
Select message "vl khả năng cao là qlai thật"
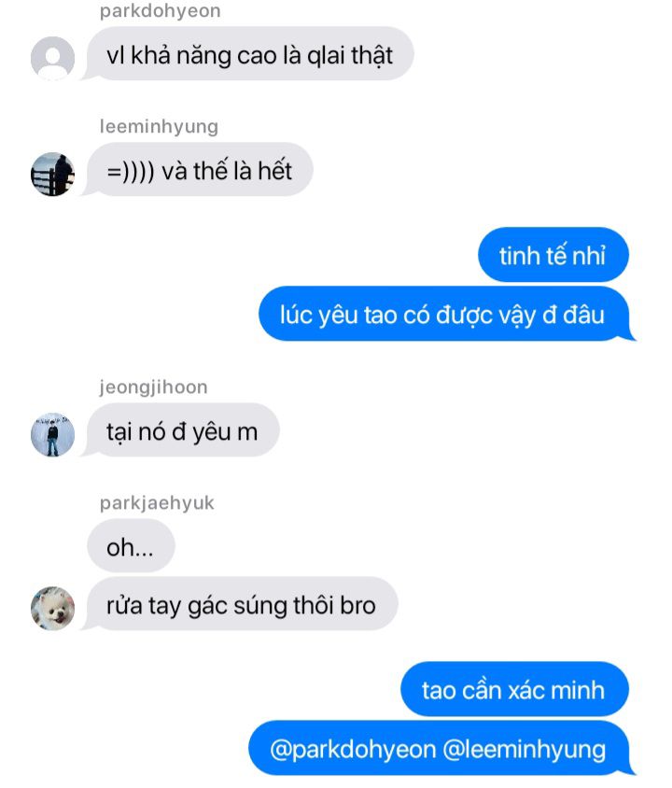tap(250, 54)
